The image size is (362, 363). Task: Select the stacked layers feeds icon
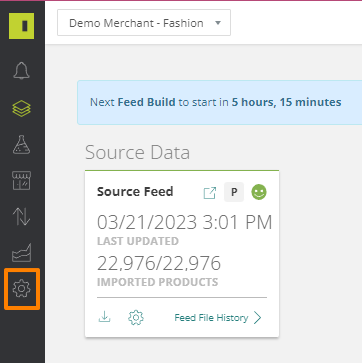pos(21,108)
